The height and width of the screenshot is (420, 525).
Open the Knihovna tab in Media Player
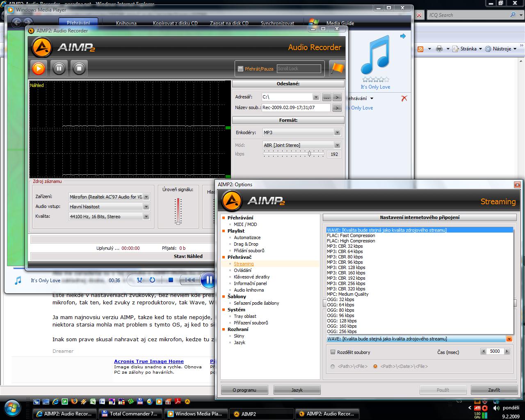click(126, 23)
